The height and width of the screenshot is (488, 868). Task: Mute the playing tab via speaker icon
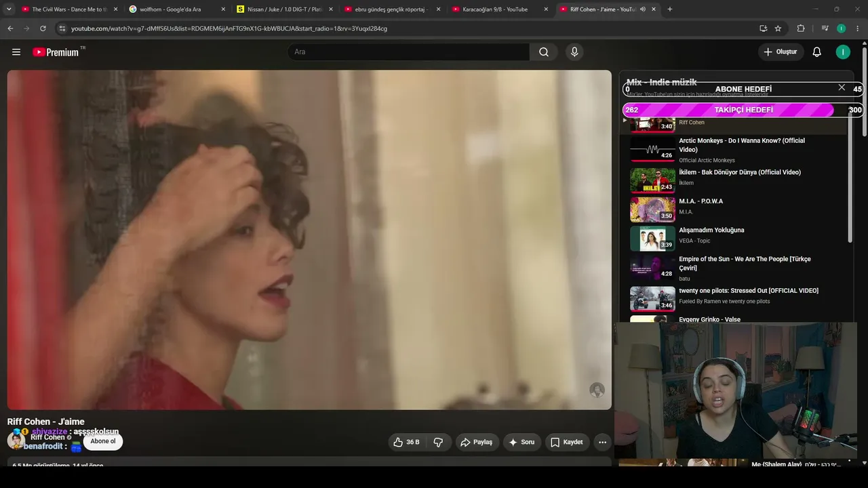642,9
